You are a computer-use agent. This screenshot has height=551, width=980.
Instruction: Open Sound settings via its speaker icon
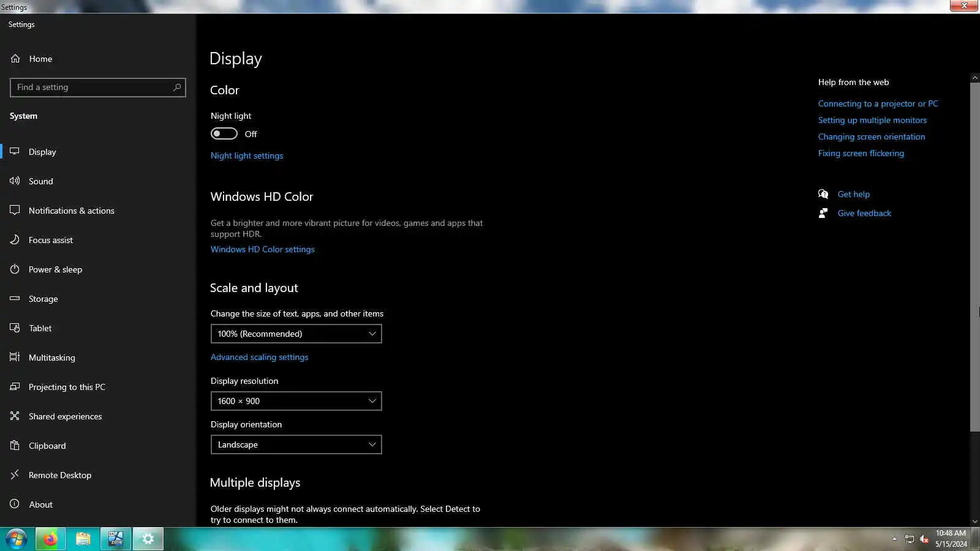point(15,181)
